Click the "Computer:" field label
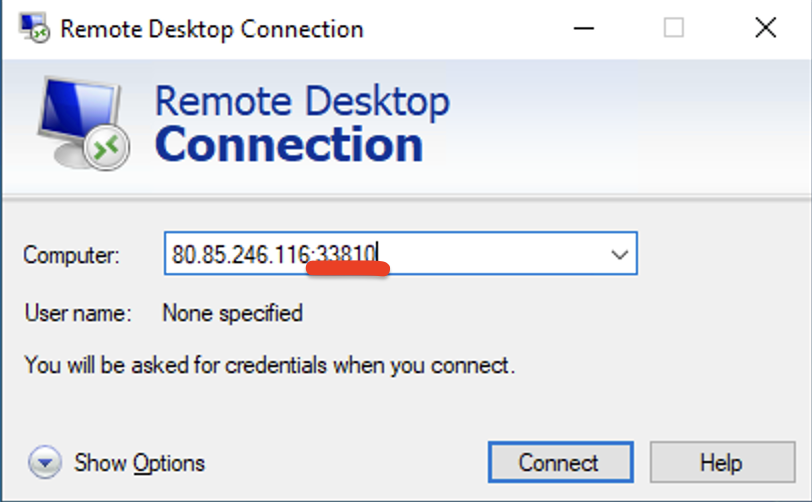 72,256
